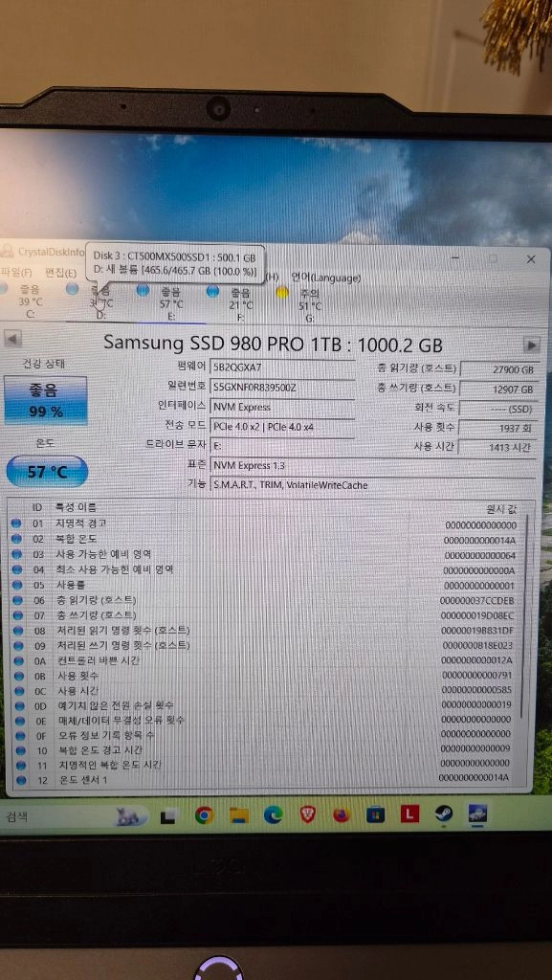
Task: Select drive G: with caution status
Action: tap(310, 306)
